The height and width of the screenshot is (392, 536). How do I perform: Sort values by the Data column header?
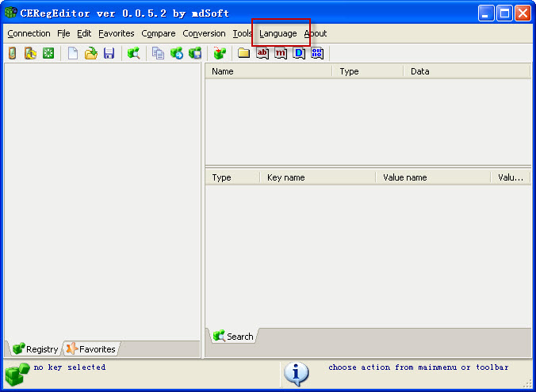467,71
